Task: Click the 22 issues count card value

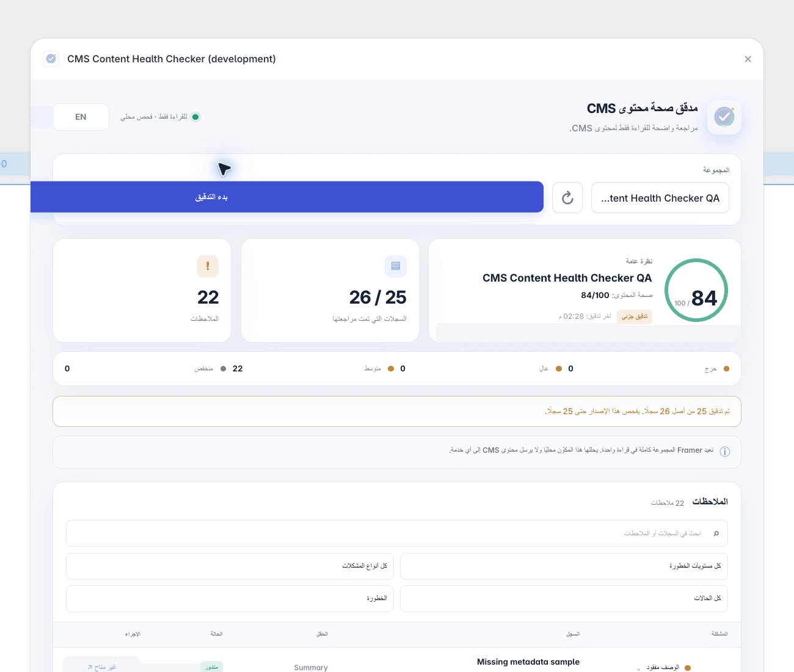Action: pos(208,297)
